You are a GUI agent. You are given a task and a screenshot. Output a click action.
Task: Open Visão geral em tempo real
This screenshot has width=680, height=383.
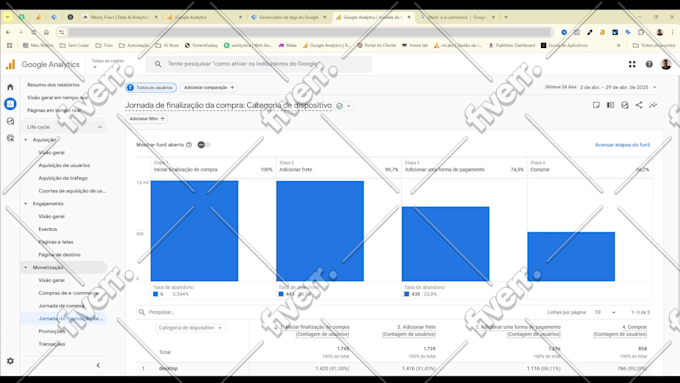(57, 98)
